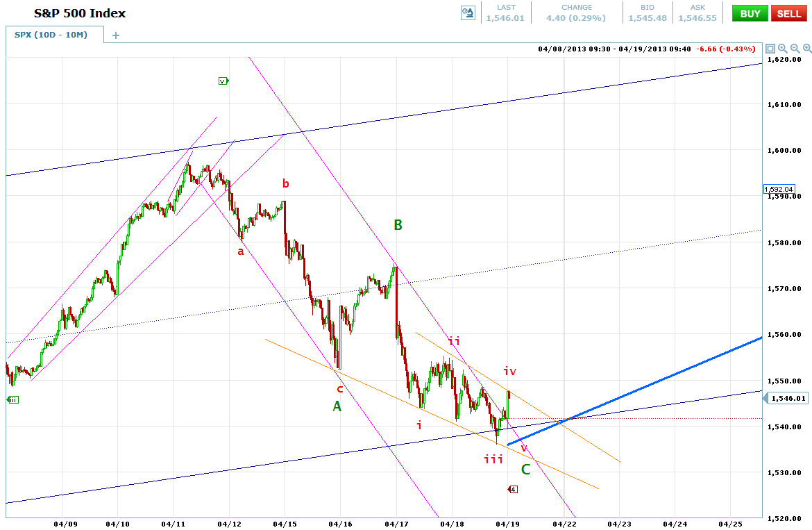Click the LAST value 1,546.01 in header

point(505,18)
